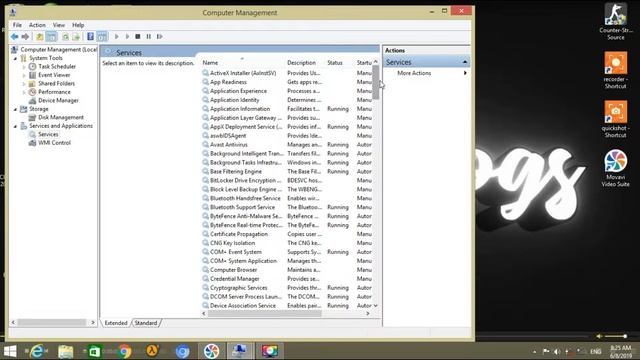Select the App Readiness service
Image resolution: width=640 pixels, height=360 pixels.
[x=228, y=82]
